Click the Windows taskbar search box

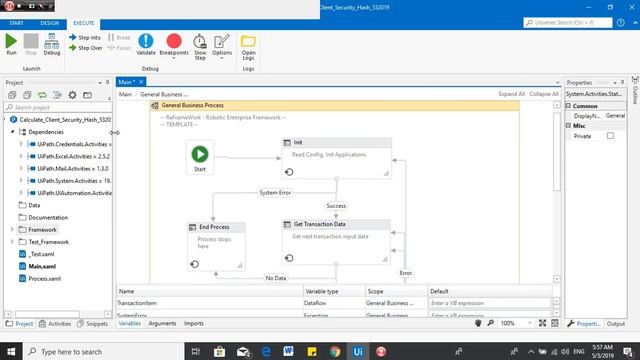(x=104, y=351)
